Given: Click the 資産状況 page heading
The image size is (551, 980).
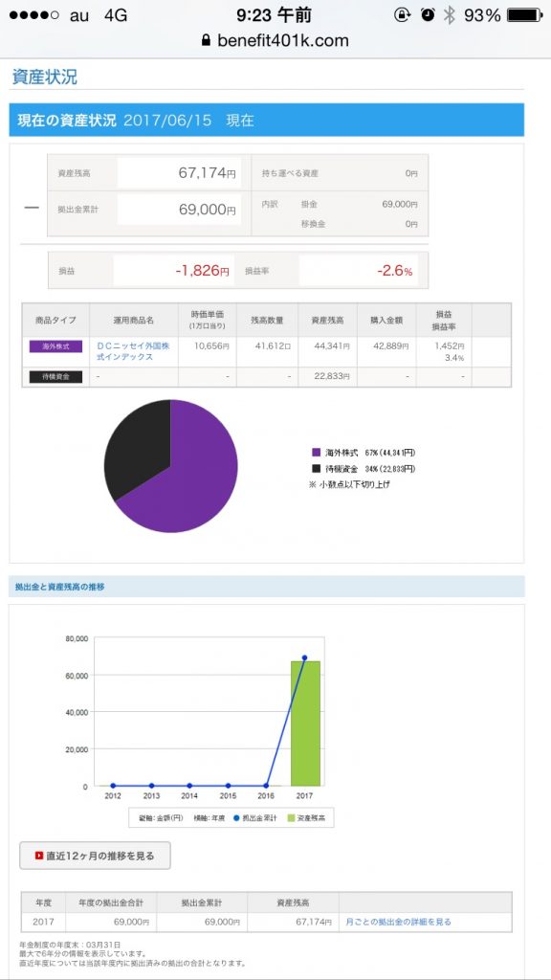Looking at the screenshot, I should [45, 78].
